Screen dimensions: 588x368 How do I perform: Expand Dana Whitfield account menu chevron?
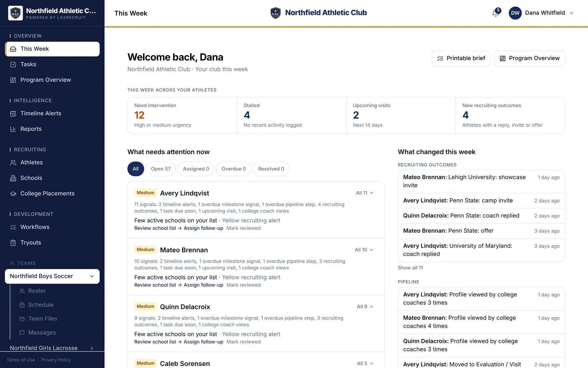pos(572,13)
